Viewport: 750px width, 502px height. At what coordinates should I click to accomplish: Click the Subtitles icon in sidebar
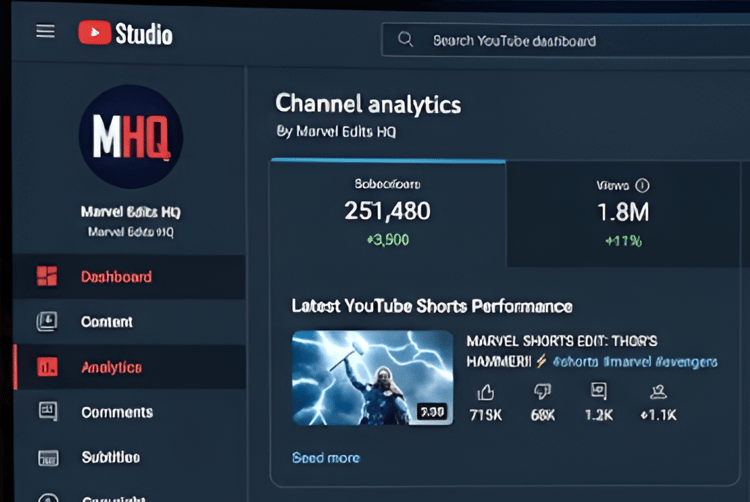pos(48,458)
